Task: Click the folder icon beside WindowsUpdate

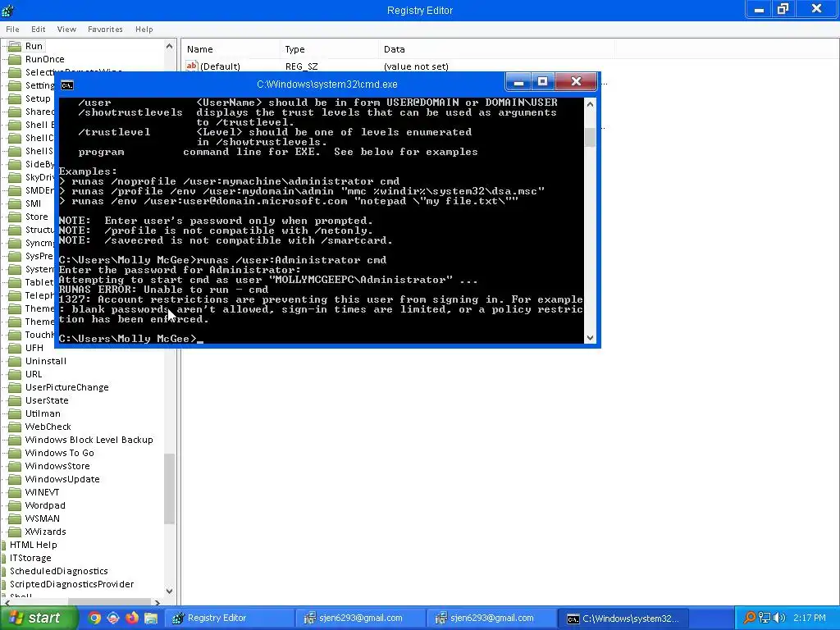Action: click(x=15, y=479)
